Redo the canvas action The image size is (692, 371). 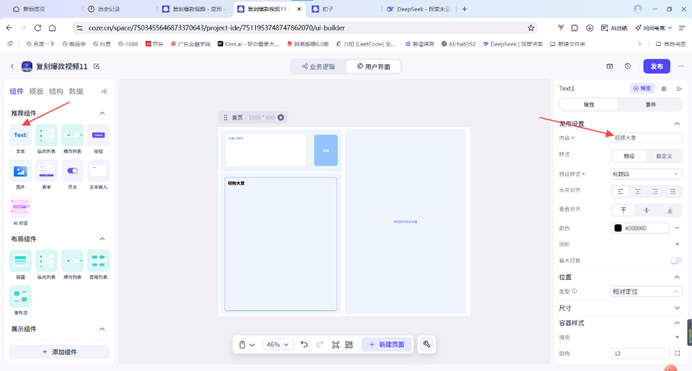tap(320, 345)
